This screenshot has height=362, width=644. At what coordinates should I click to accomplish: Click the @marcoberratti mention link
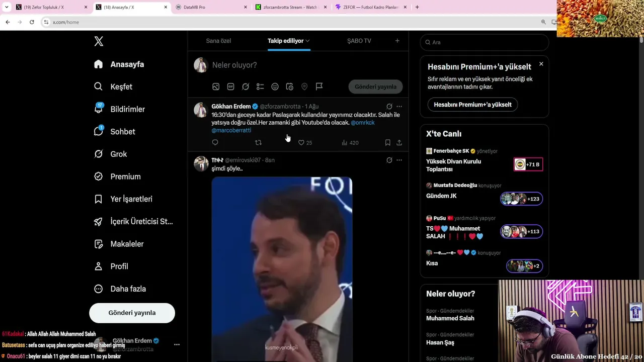(x=231, y=130)
